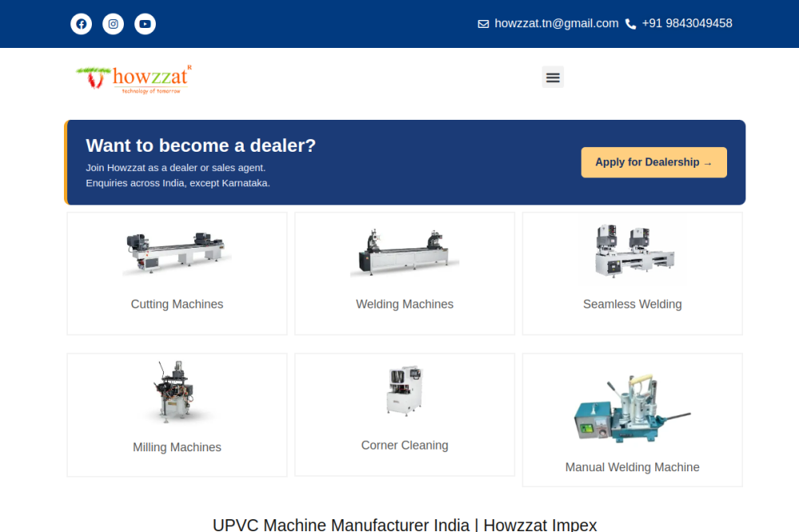Open the Welding Machines image

coord(404,252)
